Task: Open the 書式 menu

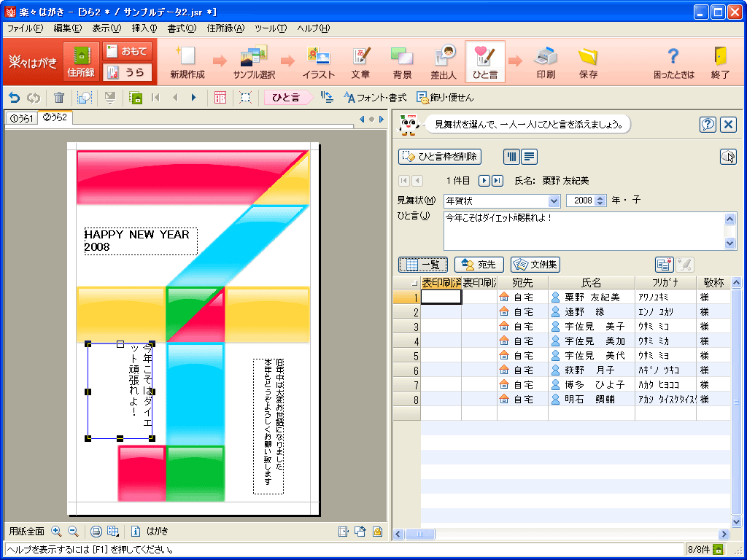Action: pyautogui.click(x=182, y=28)
